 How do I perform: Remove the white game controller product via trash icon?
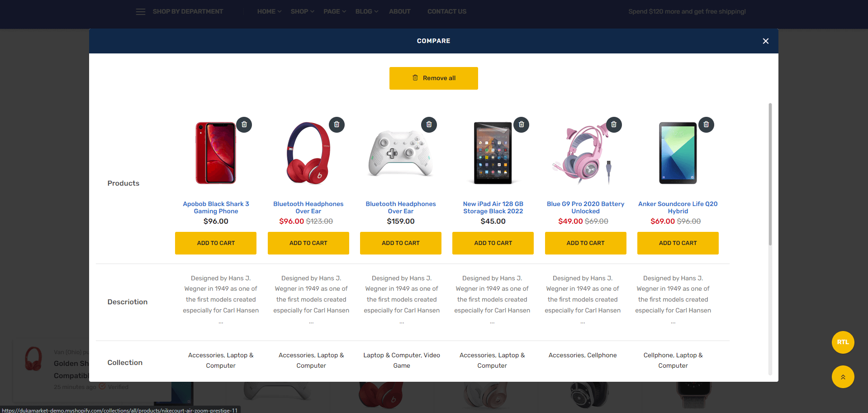[x=429, y=125]
